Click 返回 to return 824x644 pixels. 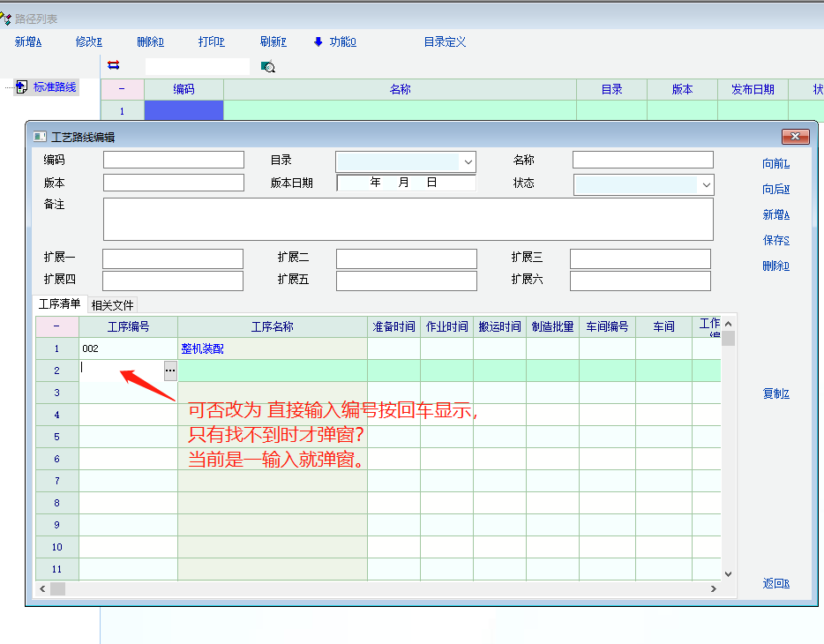[x=775, y=583]
